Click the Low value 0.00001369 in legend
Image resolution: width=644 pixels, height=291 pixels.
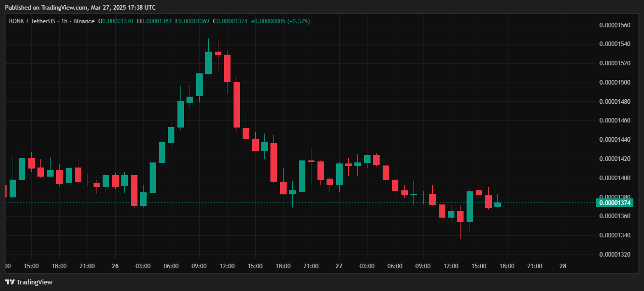(x=194, y=21)
